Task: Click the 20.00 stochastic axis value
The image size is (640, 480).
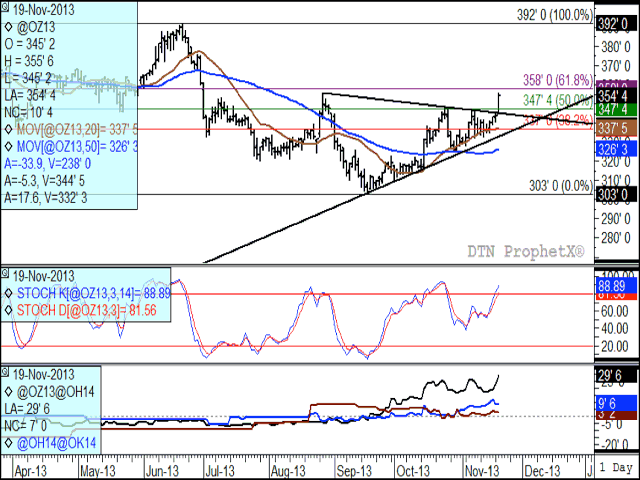Action: [614, 347]
